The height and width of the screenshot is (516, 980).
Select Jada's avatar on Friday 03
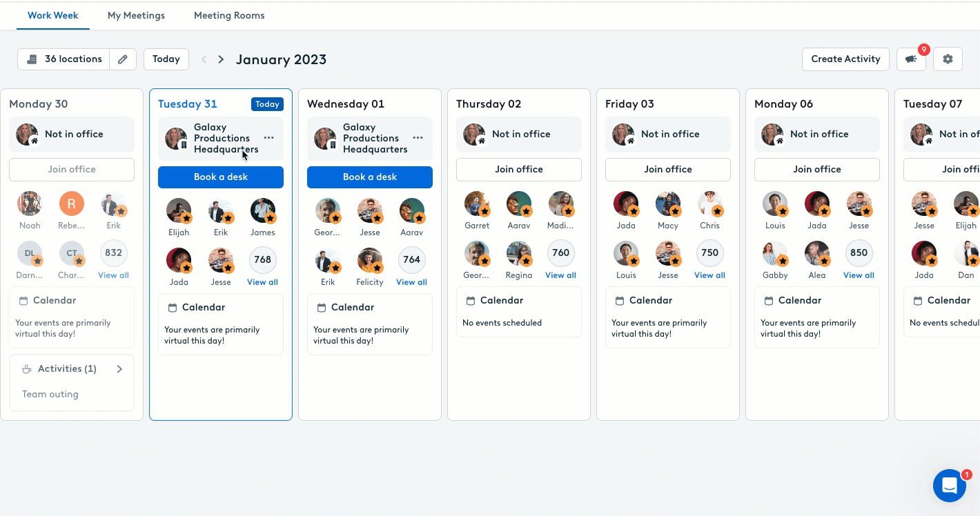point(626,204)
